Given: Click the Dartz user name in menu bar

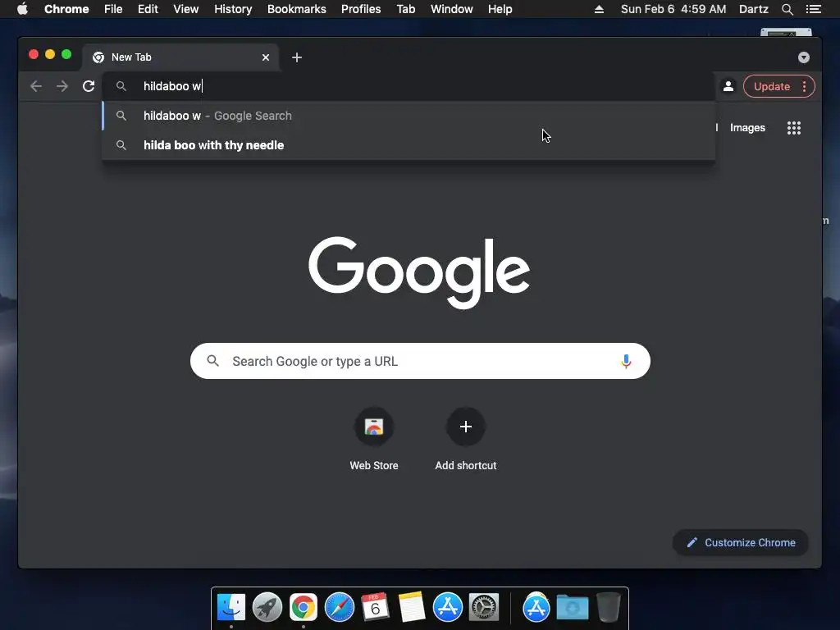Looking at the screenshot, I should 753,9.
